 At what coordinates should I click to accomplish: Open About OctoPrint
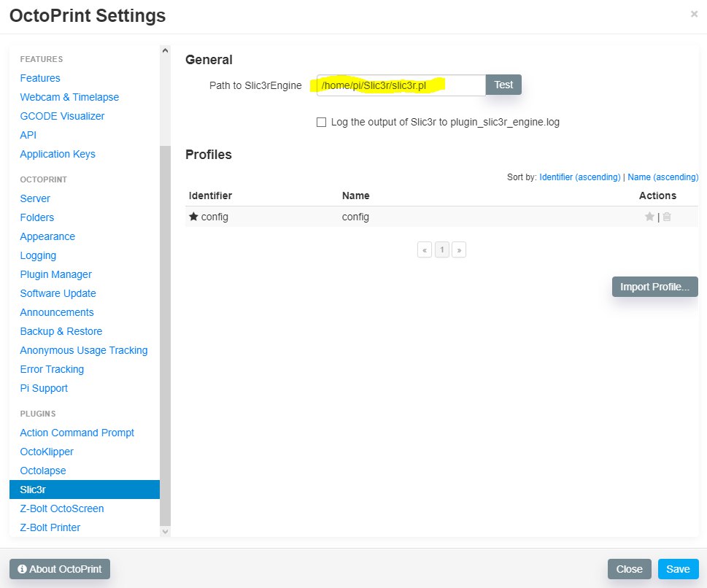point(60,569)
